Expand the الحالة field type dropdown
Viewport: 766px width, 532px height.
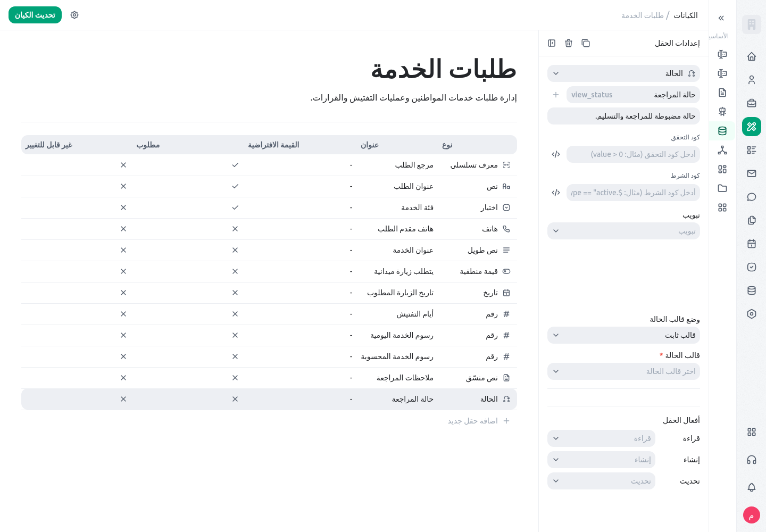[623, 73]
